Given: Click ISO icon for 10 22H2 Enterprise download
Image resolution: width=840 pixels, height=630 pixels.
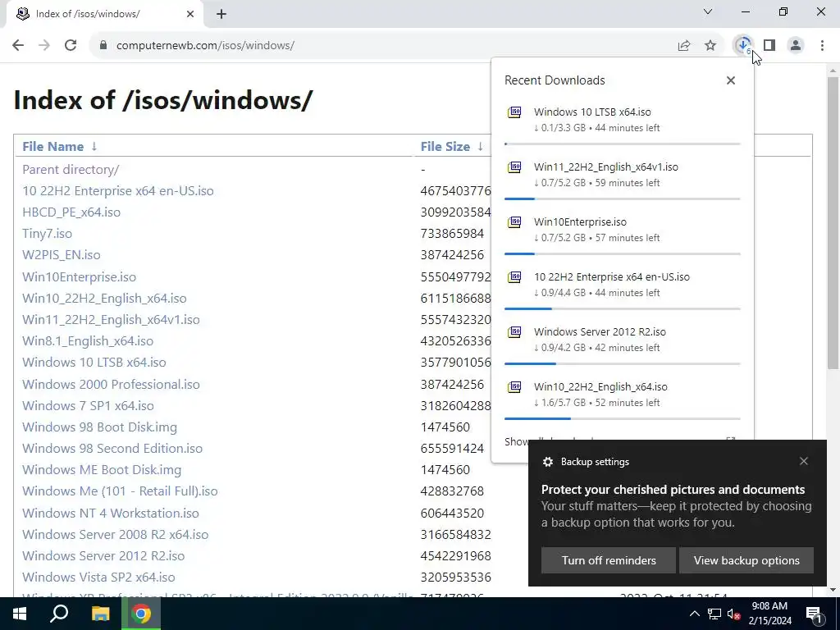Looking at the screenshot, I should click(x=514, y=277).
